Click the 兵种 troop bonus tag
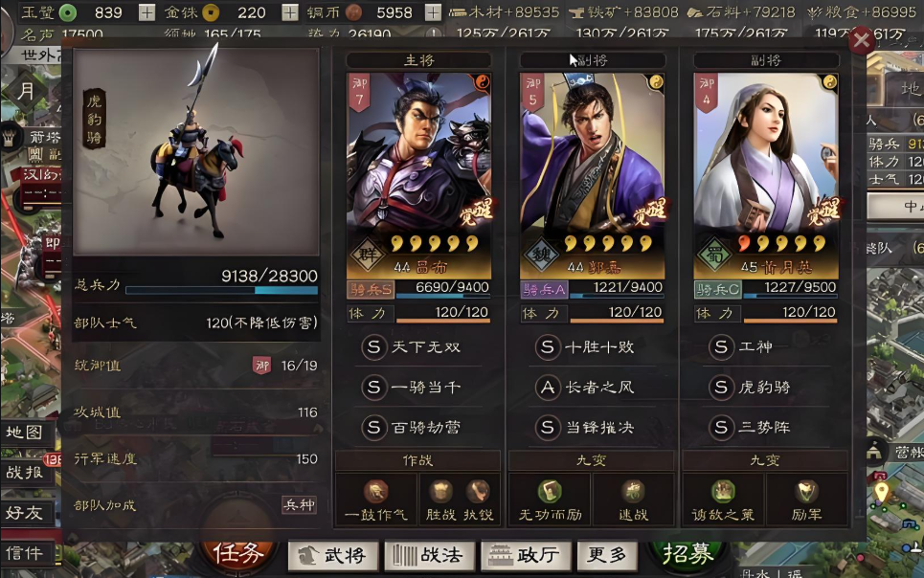The image size is (924, 578). pos(300,505)
